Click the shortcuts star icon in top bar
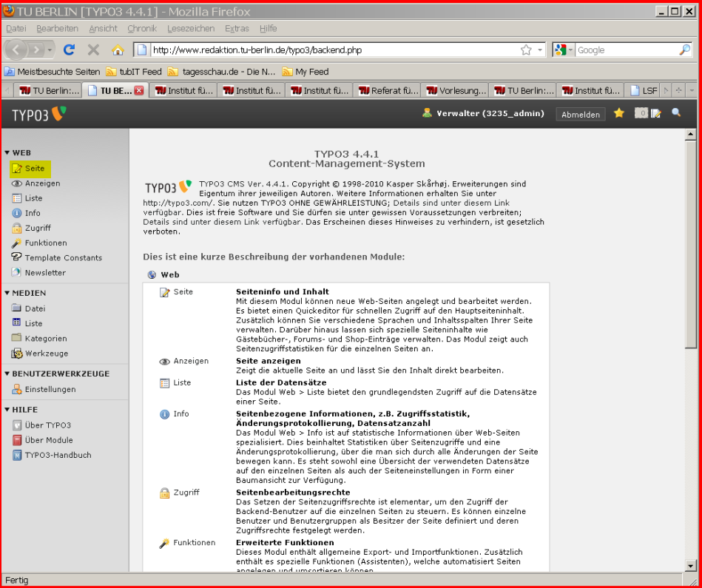 [619, 113]
